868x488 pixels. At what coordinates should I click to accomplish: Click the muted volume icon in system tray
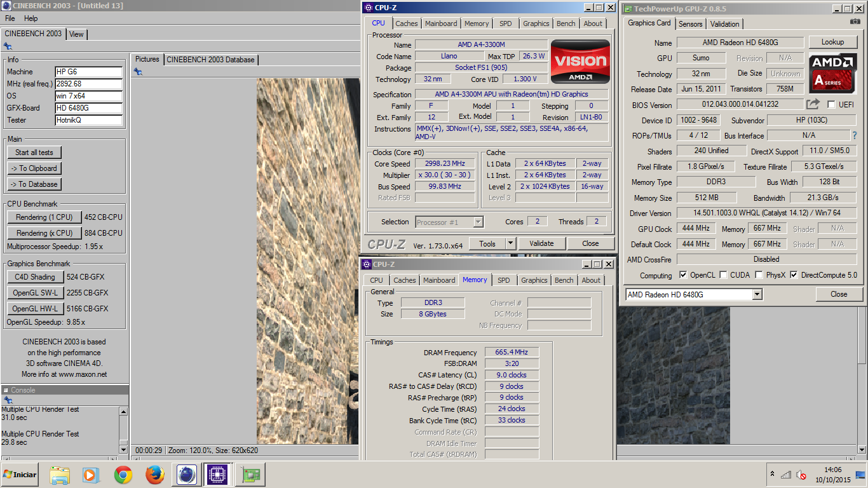[802, 475]
